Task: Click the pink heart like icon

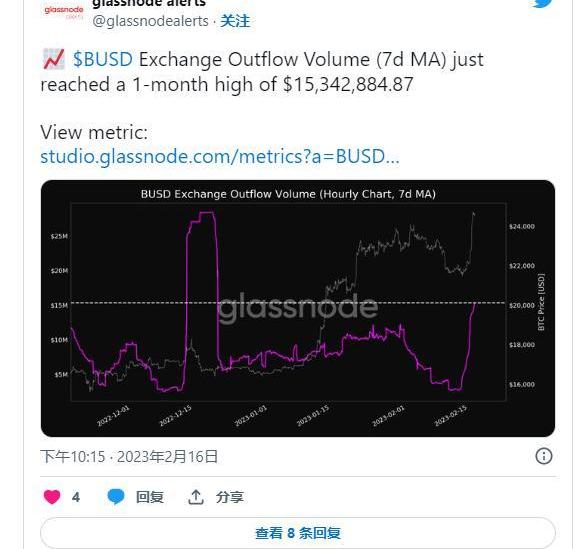Action: click(x=52, y=497)
